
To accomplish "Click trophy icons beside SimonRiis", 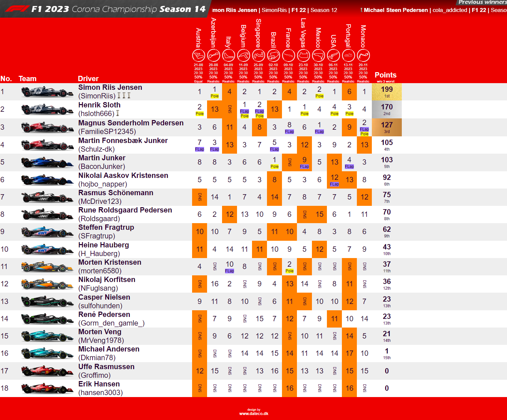I will pos(124,96).
